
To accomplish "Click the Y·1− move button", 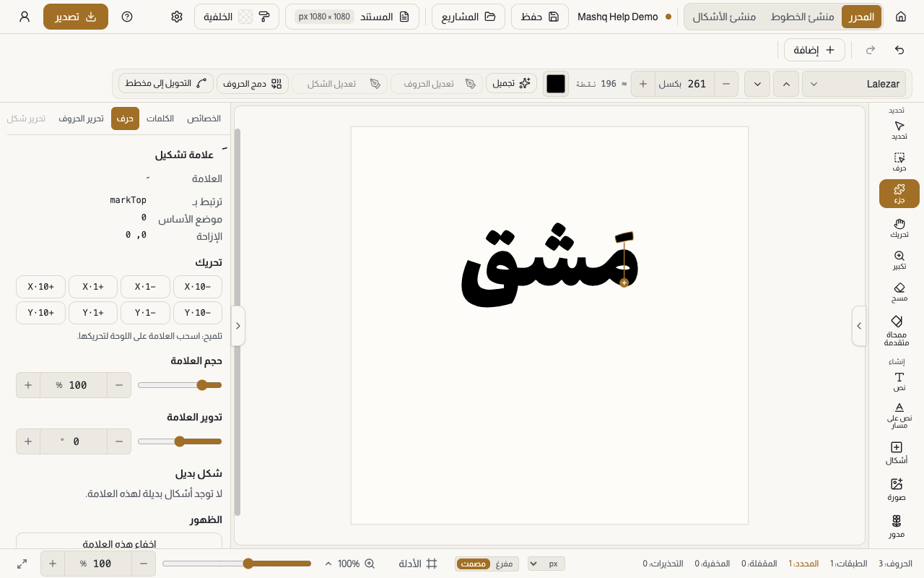I will coord(145,313).
